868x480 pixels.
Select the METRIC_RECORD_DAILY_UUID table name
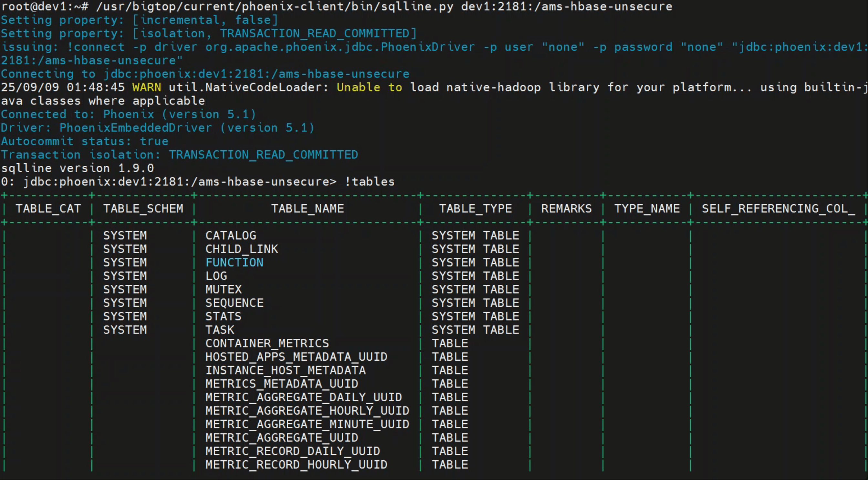293,451
